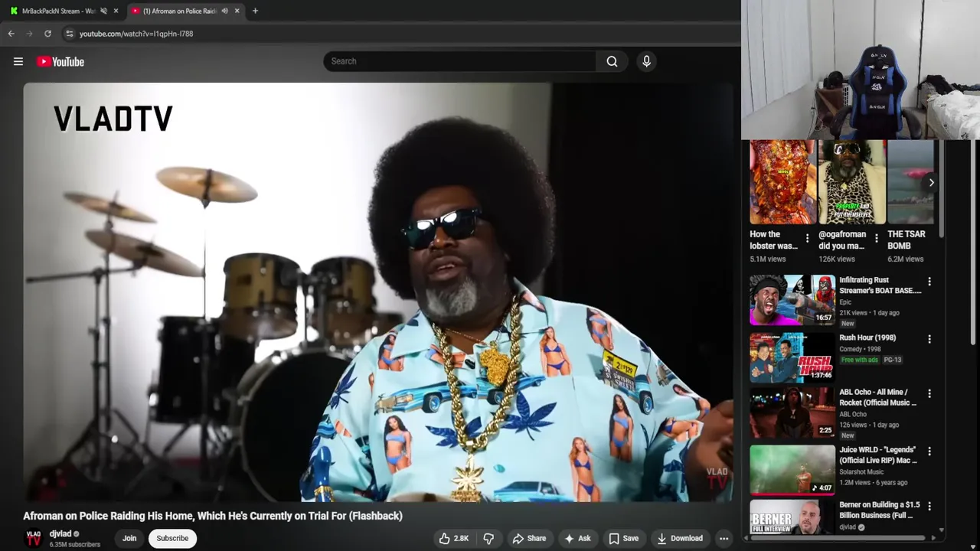Open the djvlad channel avatar

point(34,538)
